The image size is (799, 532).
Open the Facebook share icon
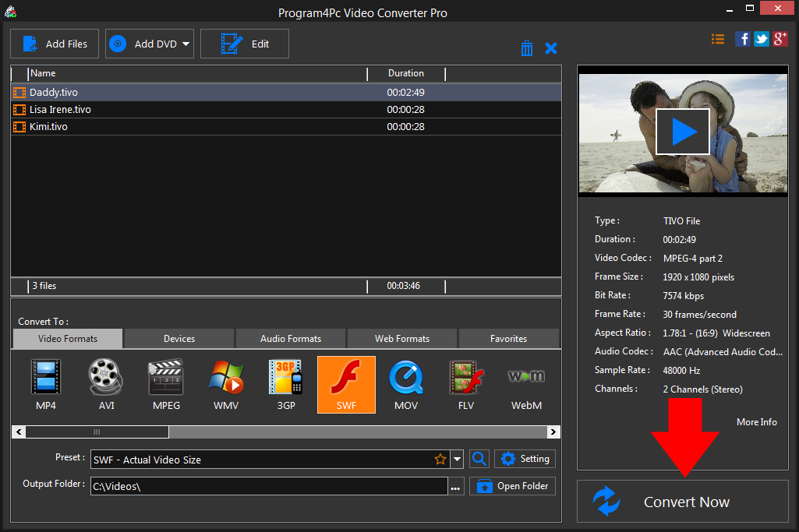pos(742,39)
